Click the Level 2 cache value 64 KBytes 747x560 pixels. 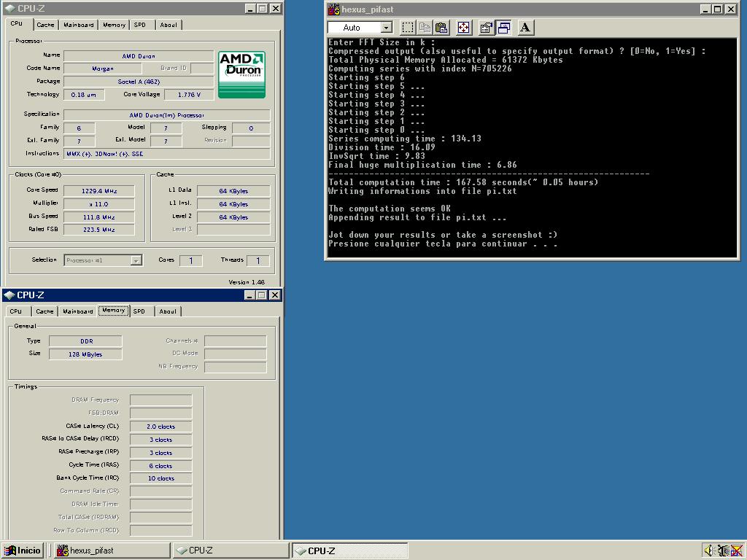click(233, 217)
